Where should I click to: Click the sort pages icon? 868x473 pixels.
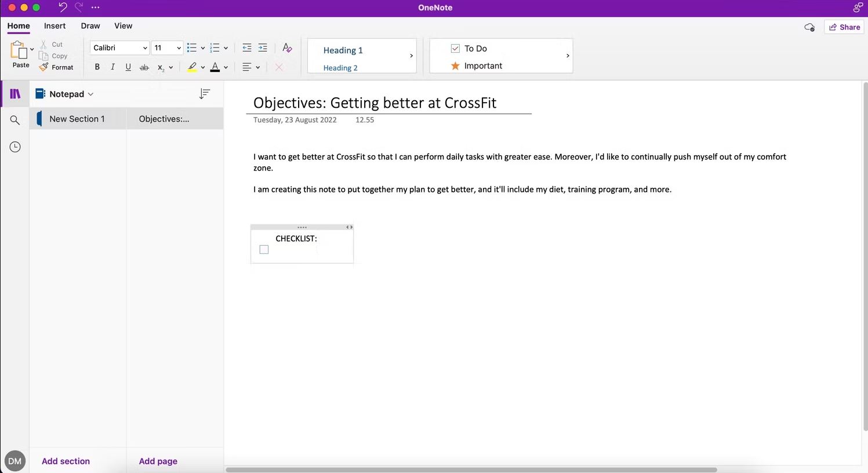(x=204, y=94)
